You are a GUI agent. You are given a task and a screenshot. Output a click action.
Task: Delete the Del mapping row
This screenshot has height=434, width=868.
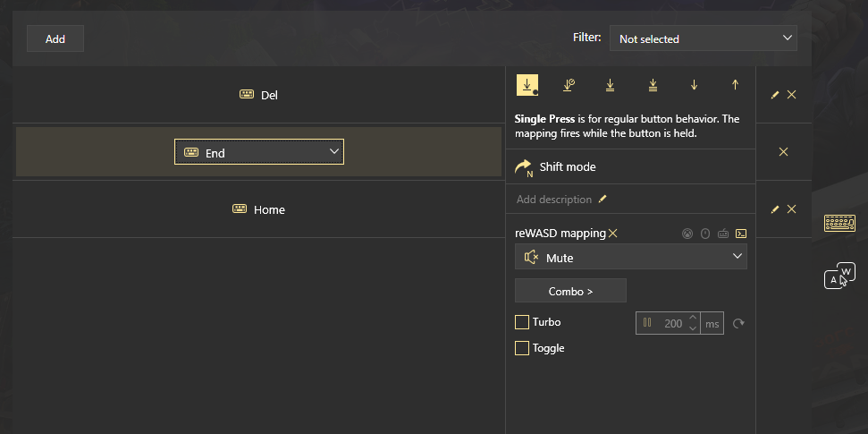792,95
